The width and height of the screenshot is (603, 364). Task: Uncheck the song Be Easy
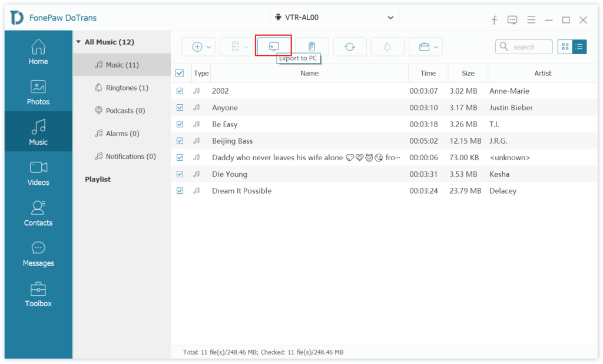coord(180,124)
